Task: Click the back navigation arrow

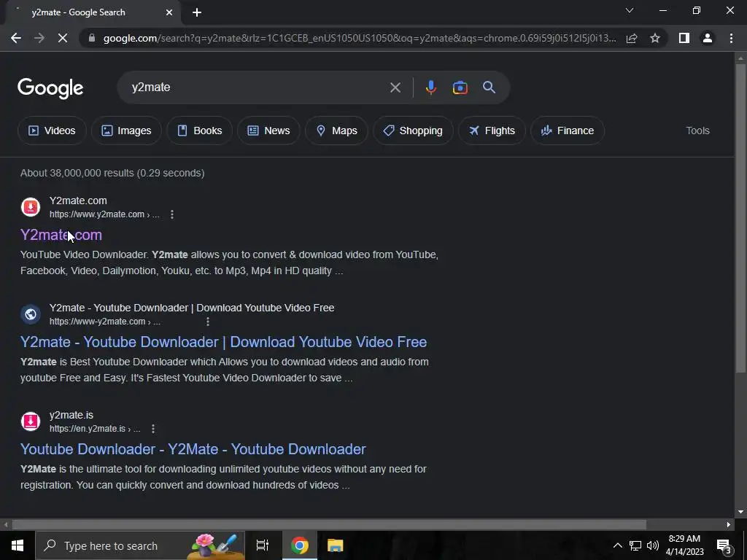Action: tap(16, 38)
